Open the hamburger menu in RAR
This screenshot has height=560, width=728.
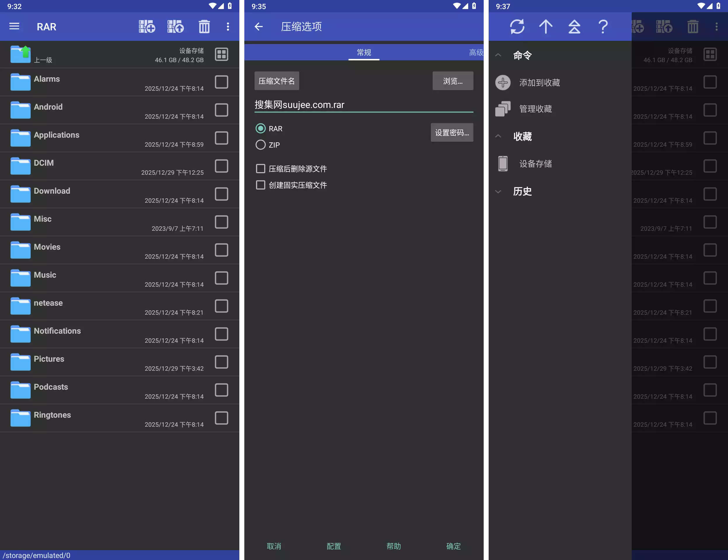14,26
